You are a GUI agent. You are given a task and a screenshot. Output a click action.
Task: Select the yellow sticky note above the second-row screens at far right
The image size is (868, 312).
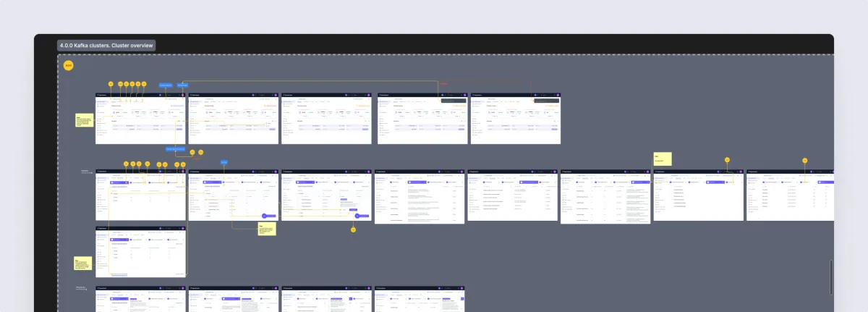click(663, 159)
